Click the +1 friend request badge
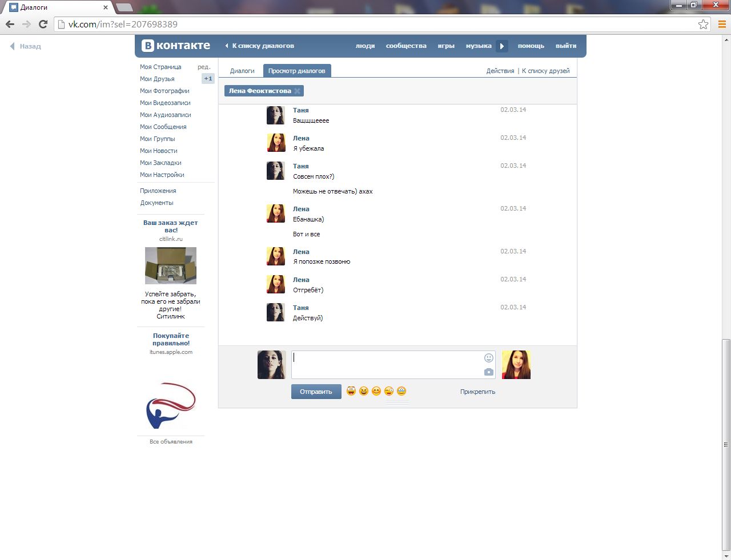The height and width of the screenshot is (560, 731). tap(208, 79)
